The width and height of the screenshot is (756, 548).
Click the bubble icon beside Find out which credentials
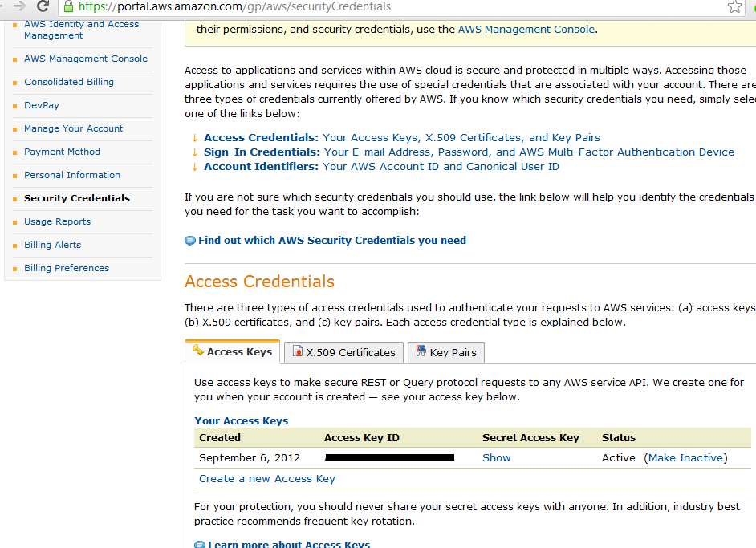[190, 241]
